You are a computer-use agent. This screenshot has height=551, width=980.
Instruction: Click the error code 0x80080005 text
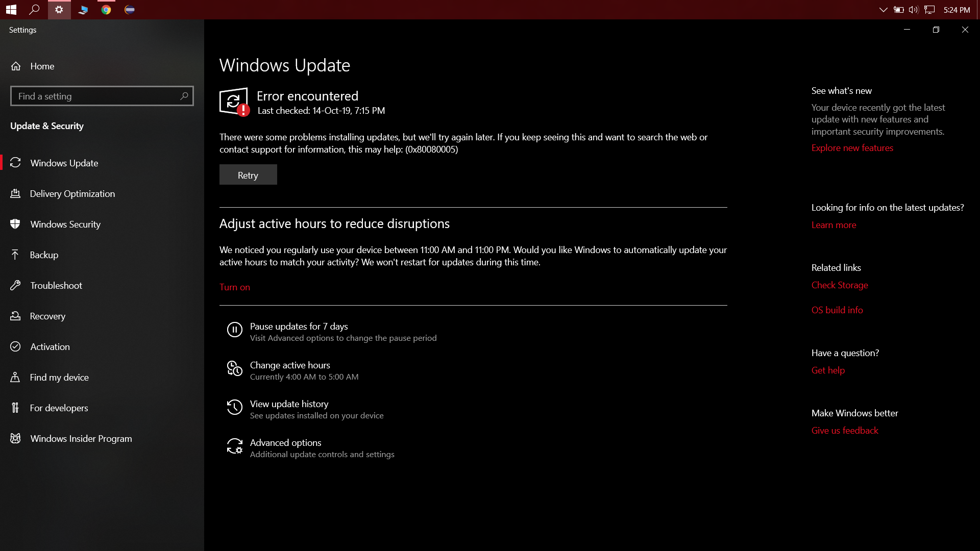pyautogui.click(x=432, y=149)
